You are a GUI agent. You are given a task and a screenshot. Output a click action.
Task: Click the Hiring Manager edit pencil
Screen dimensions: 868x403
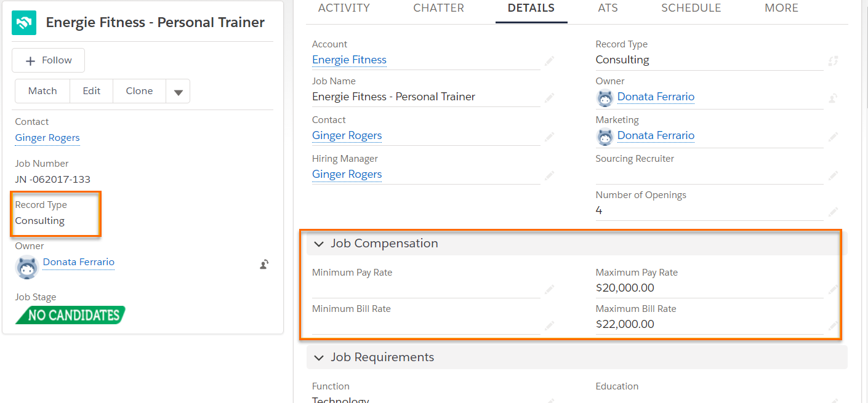pyautogui.click(x=549, y=175)
